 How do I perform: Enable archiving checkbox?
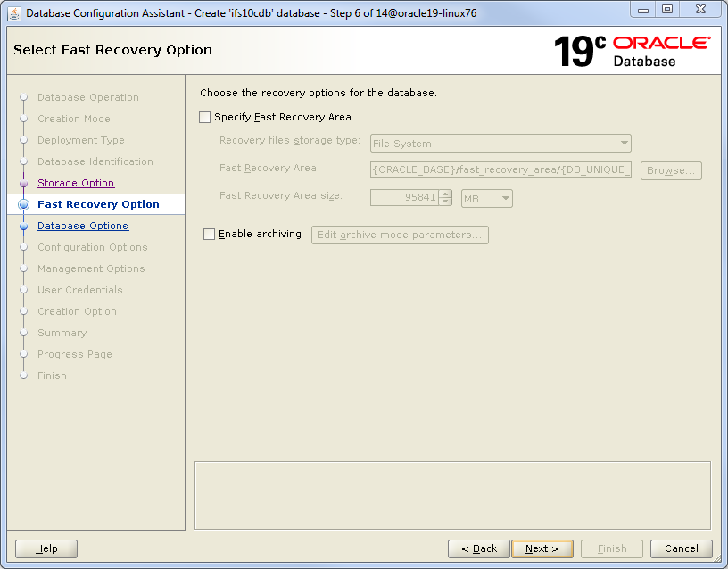[210, 234]
